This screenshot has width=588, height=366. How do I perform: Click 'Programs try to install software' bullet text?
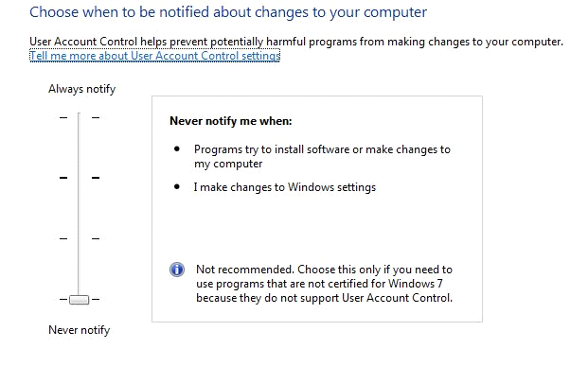coord(322,157)
